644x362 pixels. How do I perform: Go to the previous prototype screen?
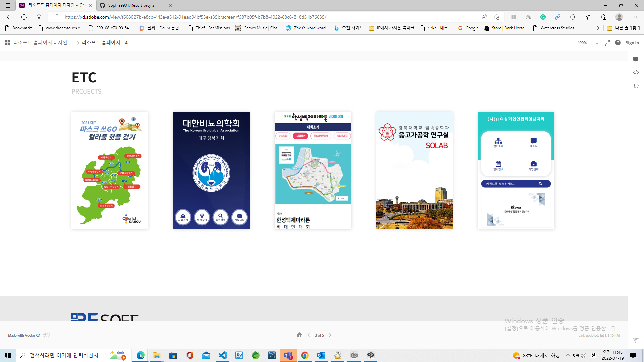click(308, 335)
